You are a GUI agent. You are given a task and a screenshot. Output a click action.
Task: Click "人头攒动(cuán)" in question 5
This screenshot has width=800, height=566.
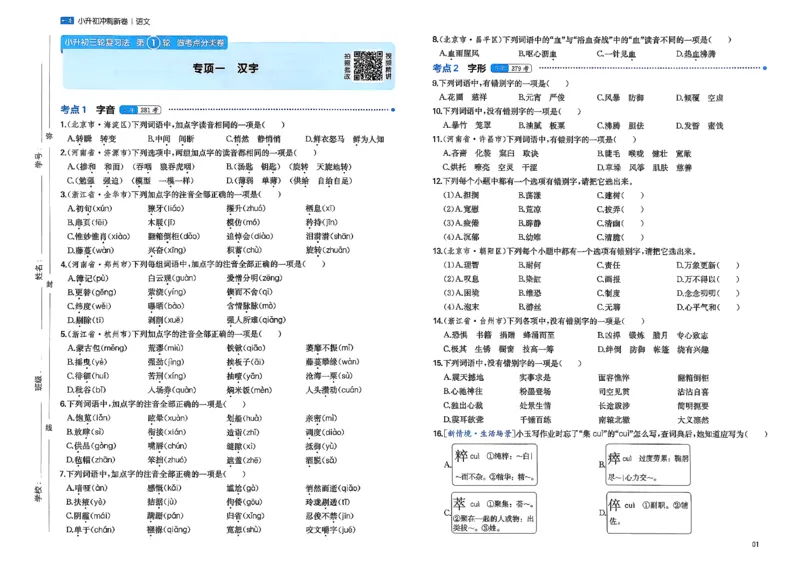point(334,390)
